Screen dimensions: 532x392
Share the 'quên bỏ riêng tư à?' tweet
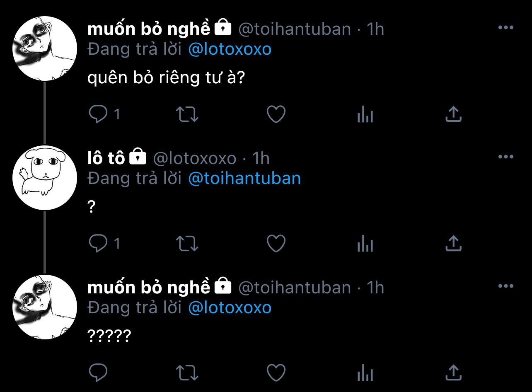point(453,114)
